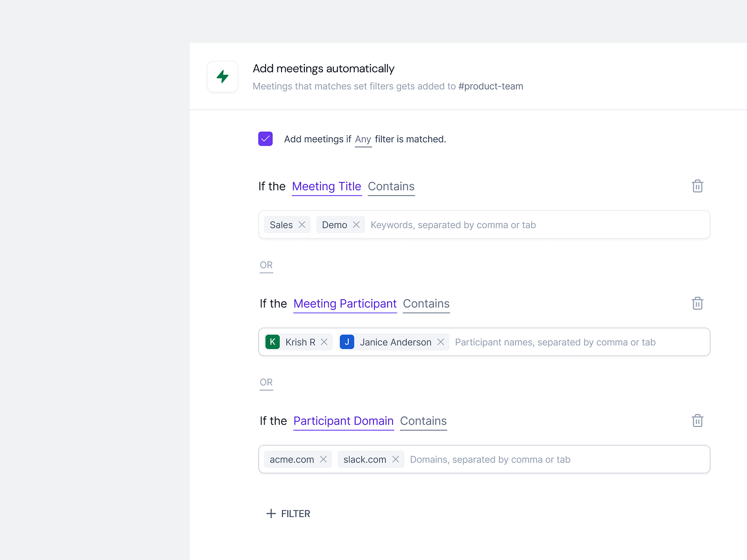
Task: Toggle the Any filter match setting
Action: click(363, 139)
